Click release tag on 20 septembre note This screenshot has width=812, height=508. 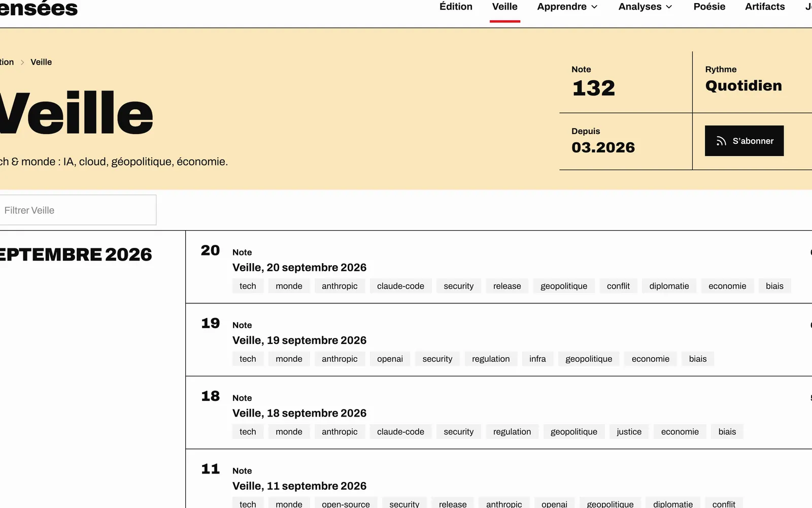(507, 286)
